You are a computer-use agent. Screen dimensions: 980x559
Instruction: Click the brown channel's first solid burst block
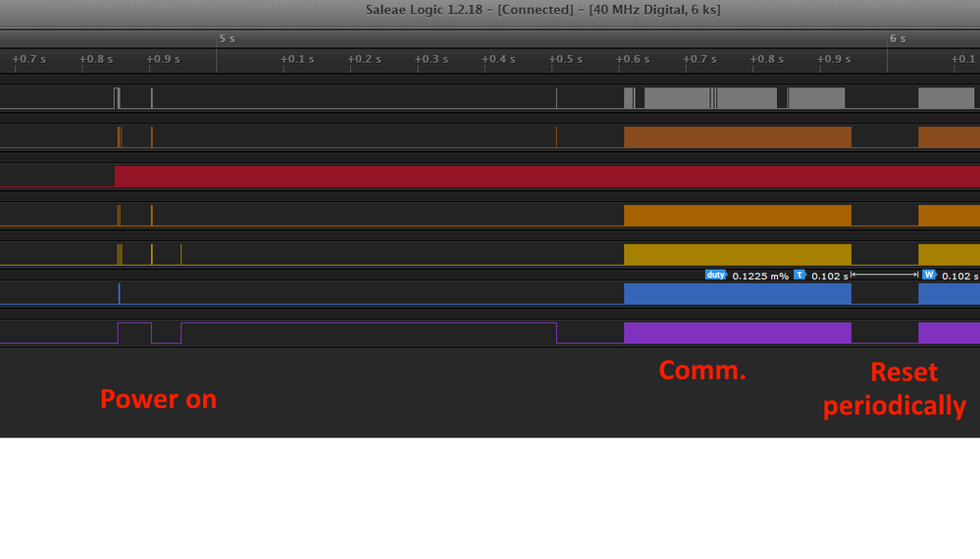(738, 137)
